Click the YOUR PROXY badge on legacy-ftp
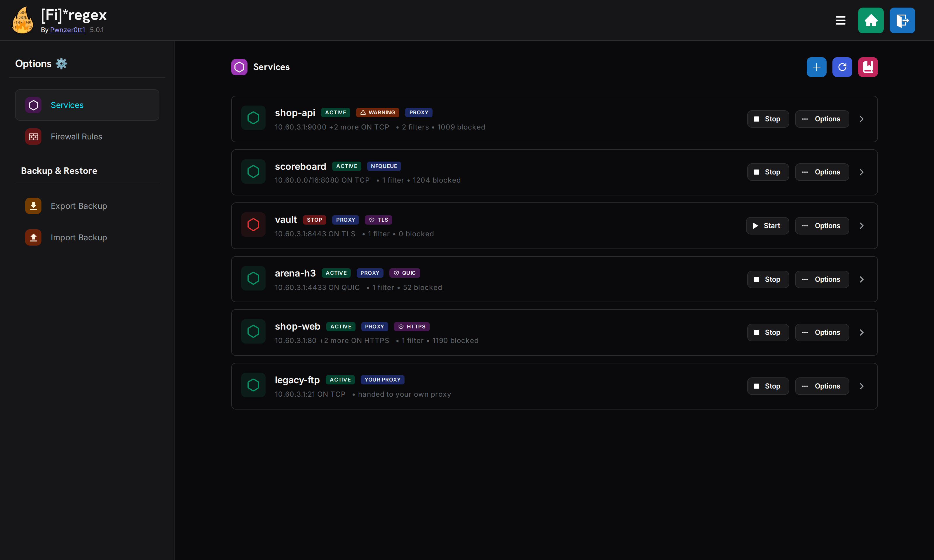The width and height of the screenshot is (934, 560). pyautogui.click(x=382, y=380)
